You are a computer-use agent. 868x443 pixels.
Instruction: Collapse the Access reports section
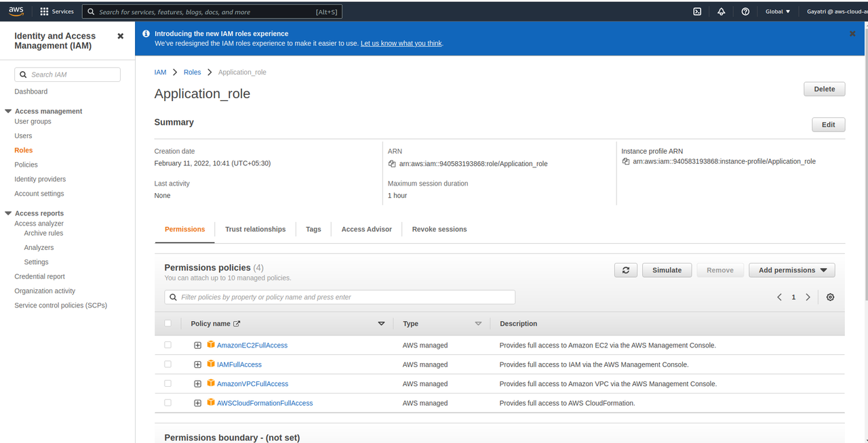[x=8, y=213]
